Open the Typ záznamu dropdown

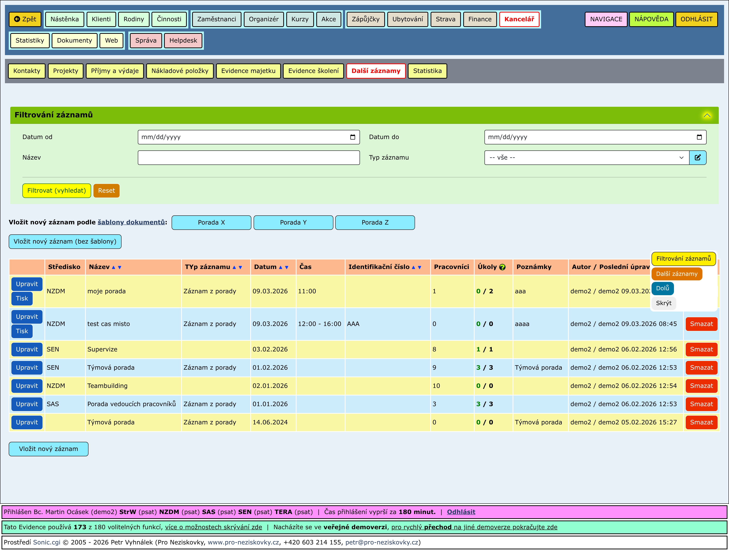pos(586,157)
